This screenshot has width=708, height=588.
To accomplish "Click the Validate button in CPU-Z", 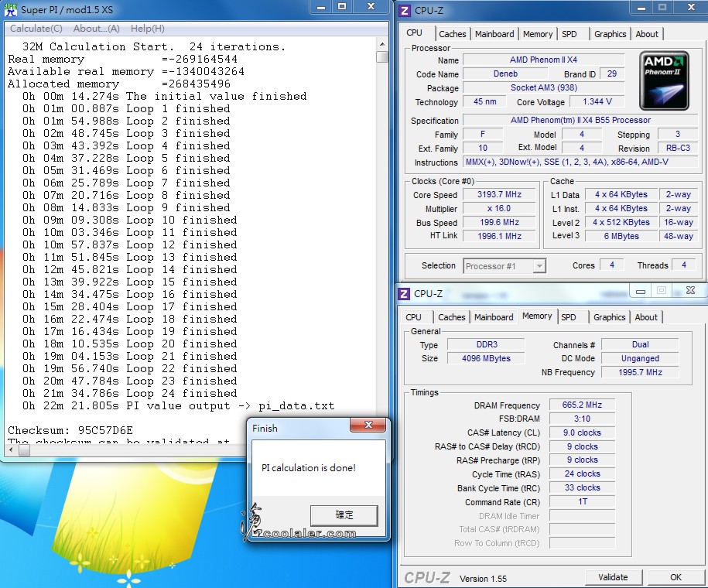I will tap(613, 576).
